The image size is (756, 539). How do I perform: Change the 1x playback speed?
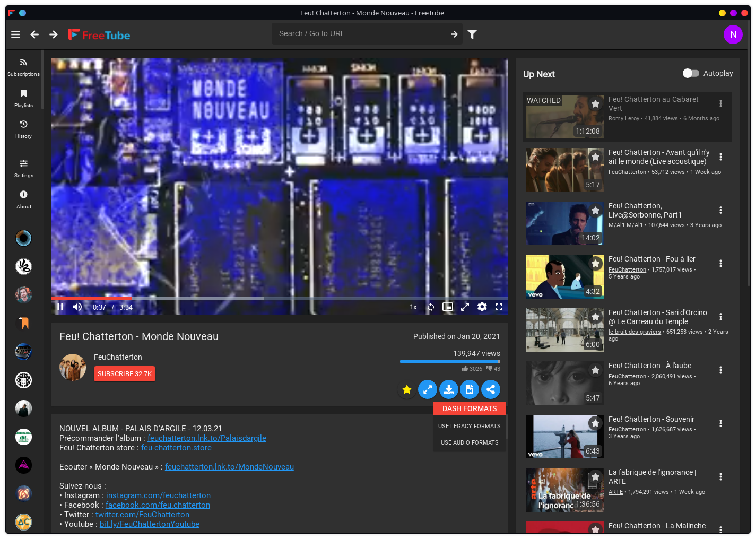tap(413, 307)
